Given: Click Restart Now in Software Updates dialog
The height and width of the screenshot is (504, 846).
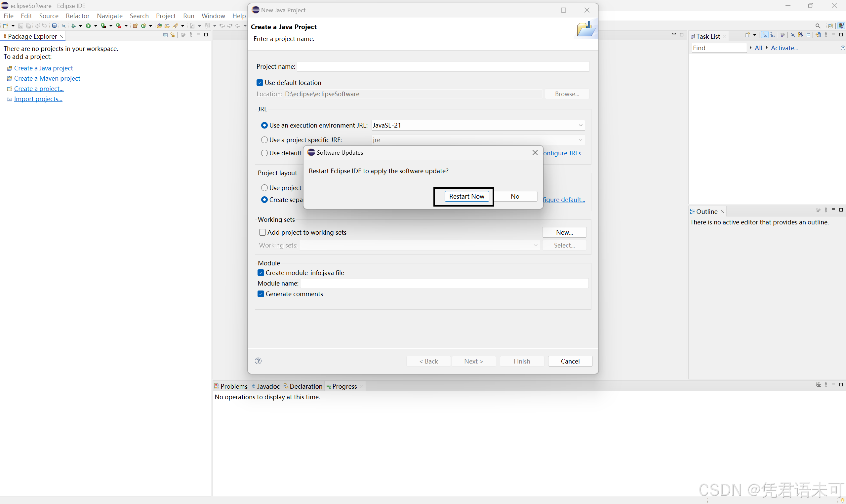Looking at the screenshot, I should pyautogui.click(x=467, y=196).
